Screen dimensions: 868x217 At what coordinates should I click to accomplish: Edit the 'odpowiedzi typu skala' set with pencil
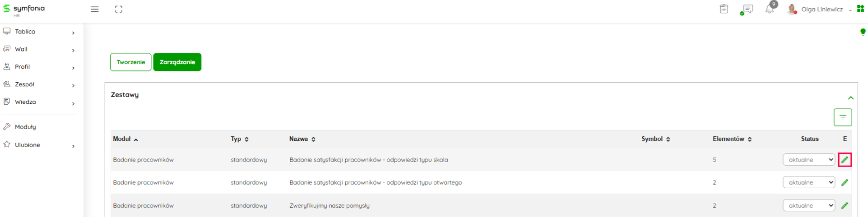point(845,160)
